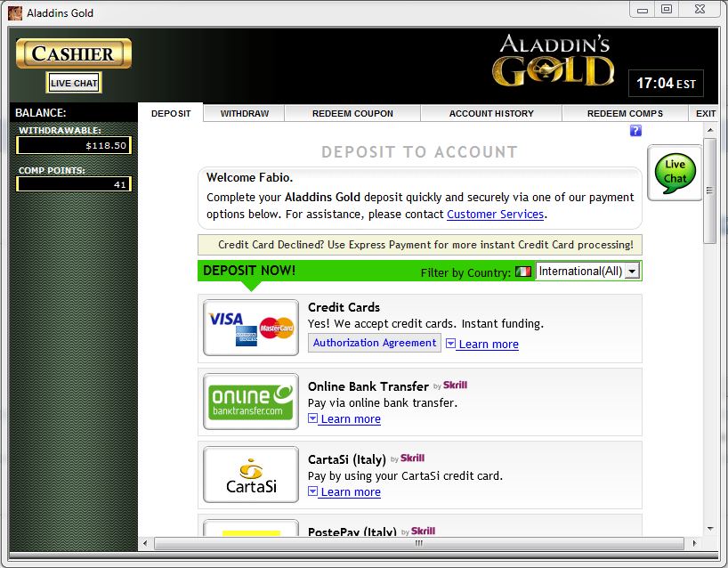Image resolution: width=728 pixels, height=568 pixels.
Task: Close the Aladdins Gold window
Action: click(x=700, y=9)
